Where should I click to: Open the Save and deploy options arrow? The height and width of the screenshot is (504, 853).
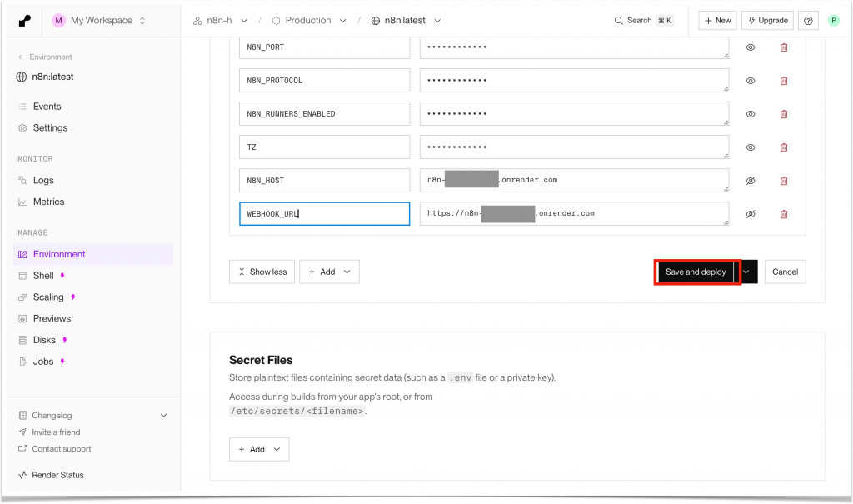(x=746, y=272)
